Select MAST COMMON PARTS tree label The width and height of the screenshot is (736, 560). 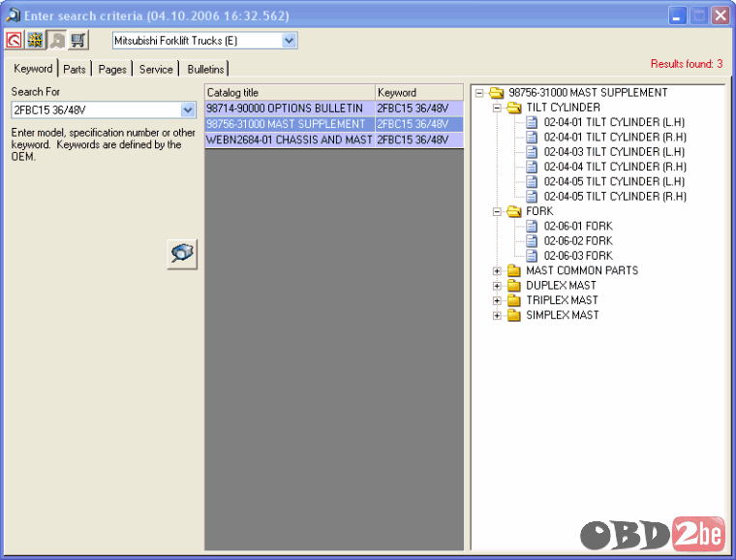(x=582, y=270)
